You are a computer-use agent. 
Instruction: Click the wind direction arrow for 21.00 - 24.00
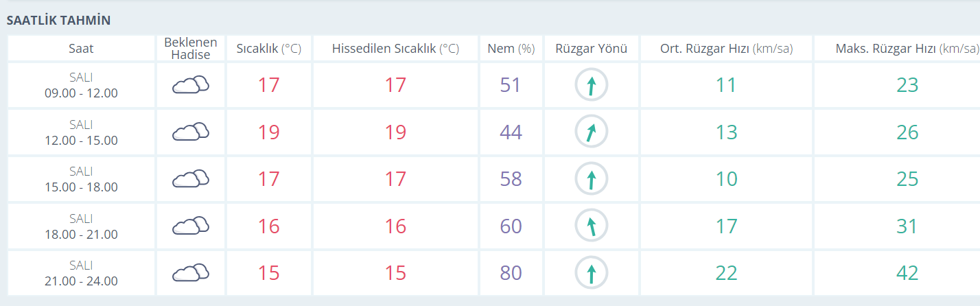591,272
